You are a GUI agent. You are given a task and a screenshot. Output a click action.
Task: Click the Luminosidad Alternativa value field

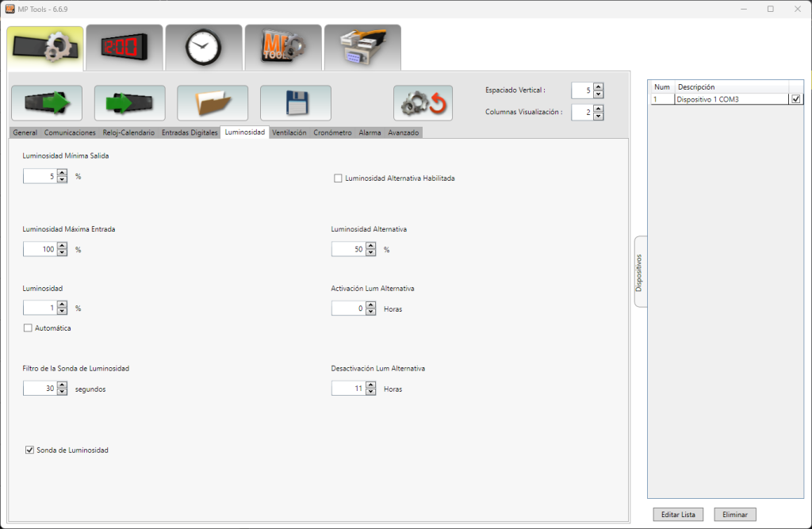pos(349,249)
